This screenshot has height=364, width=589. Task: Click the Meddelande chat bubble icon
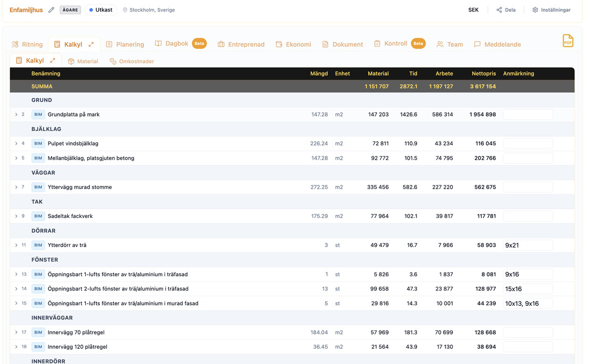click(x=477, y=44)
